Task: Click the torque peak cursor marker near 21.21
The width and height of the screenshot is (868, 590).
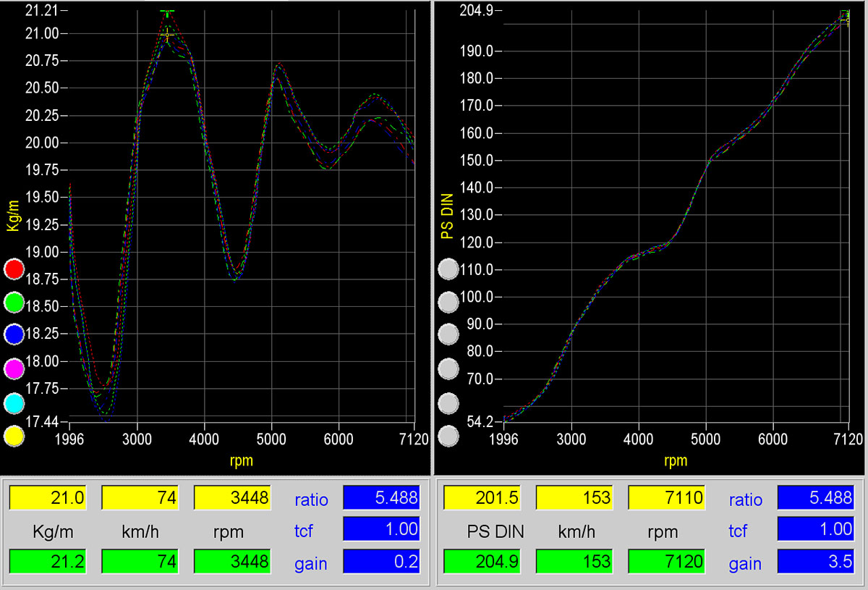Action: (x=167, y=12)
